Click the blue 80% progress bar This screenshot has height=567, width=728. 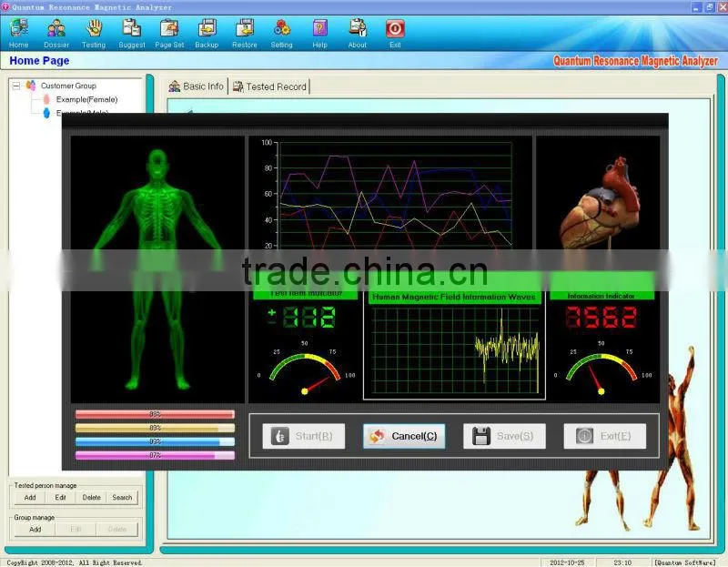click(x=155, y=441)
